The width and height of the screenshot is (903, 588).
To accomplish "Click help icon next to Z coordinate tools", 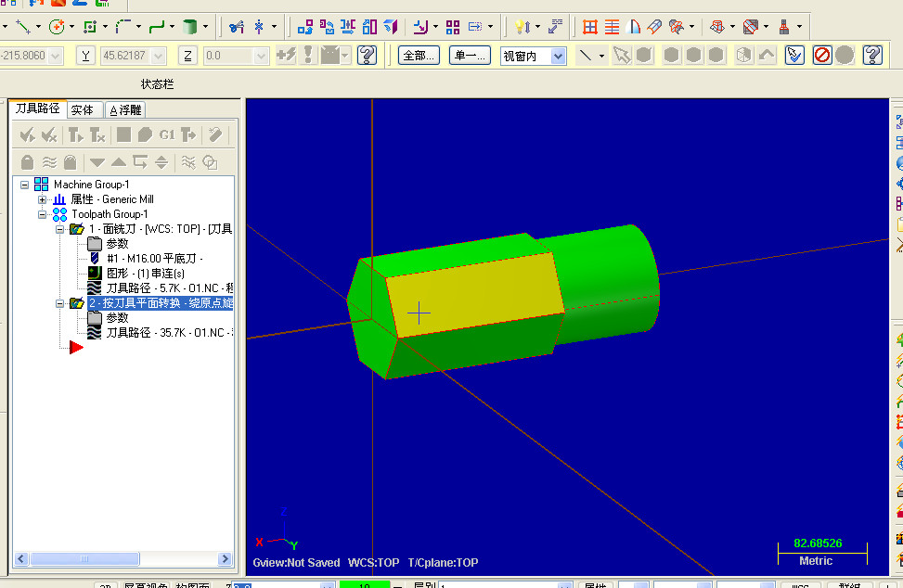I will [x=367, y=56].
